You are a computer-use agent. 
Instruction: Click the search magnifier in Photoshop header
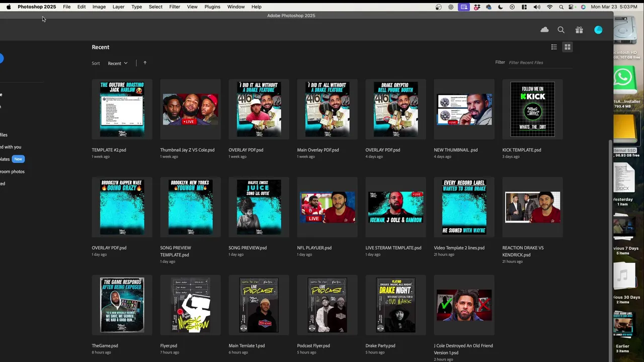point(561,30)
